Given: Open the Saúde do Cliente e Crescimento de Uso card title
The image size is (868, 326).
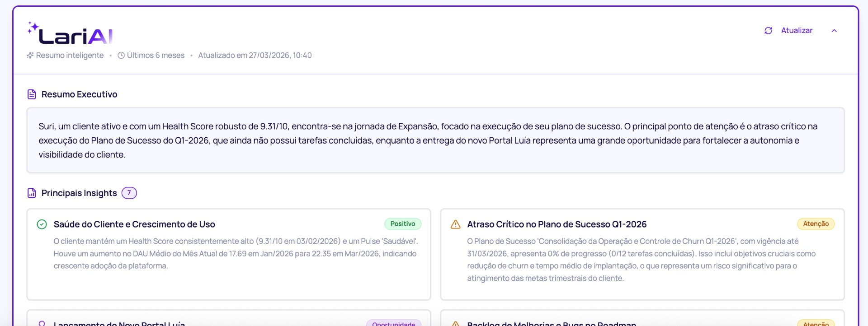Looking at the screenshot, I should click(134, 224).
